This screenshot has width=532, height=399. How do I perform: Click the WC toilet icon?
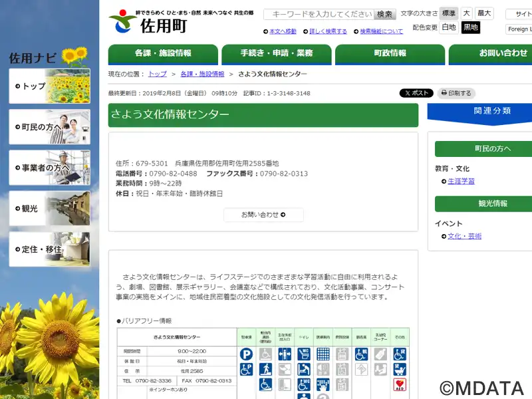pos(304,354)
